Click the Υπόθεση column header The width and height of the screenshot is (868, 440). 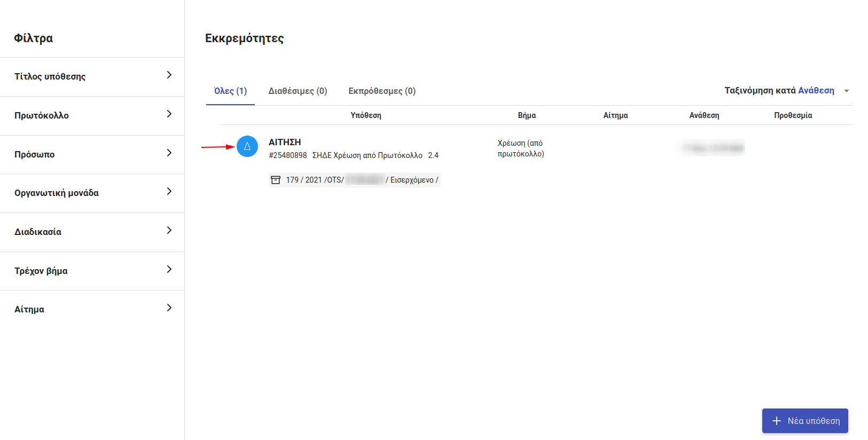366,115
